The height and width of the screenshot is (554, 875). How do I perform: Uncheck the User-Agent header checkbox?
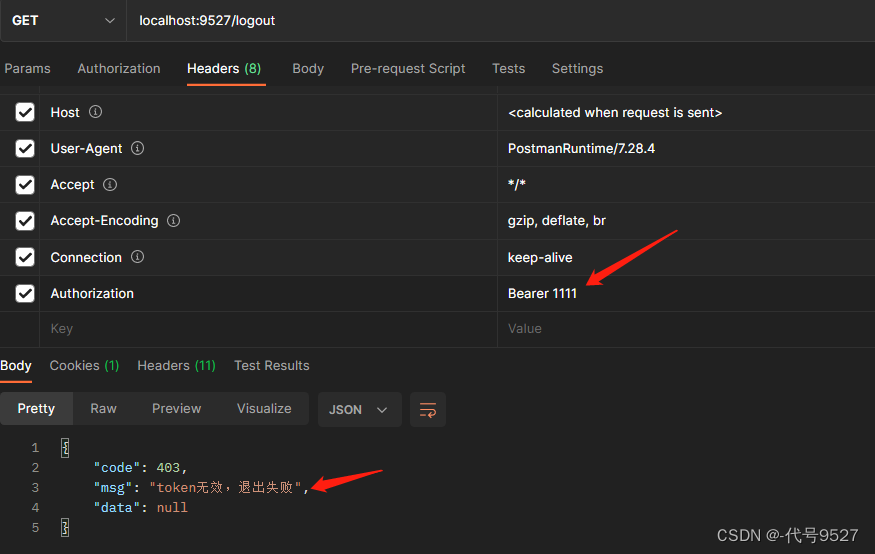(x=25, y=148)
